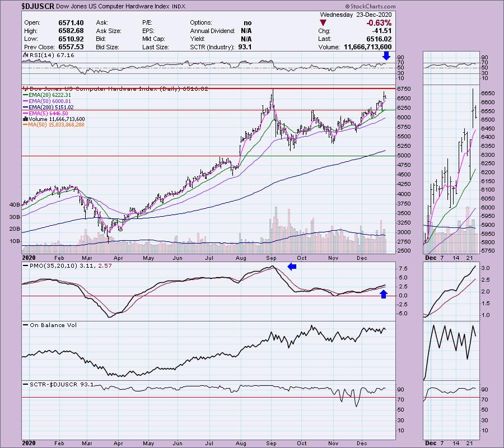This screenshot has height=448, width=504.
Task: Click the volume bars legend icon
Action: pos(25,119)
